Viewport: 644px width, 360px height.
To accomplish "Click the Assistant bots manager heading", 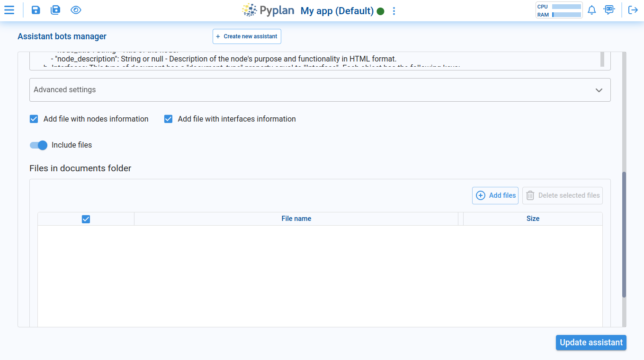I will coord(62,36).
